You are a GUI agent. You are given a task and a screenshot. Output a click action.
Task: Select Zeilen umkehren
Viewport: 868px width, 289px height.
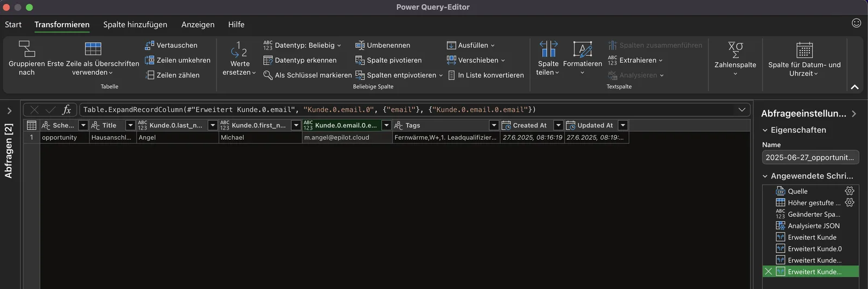click(177, 60)
